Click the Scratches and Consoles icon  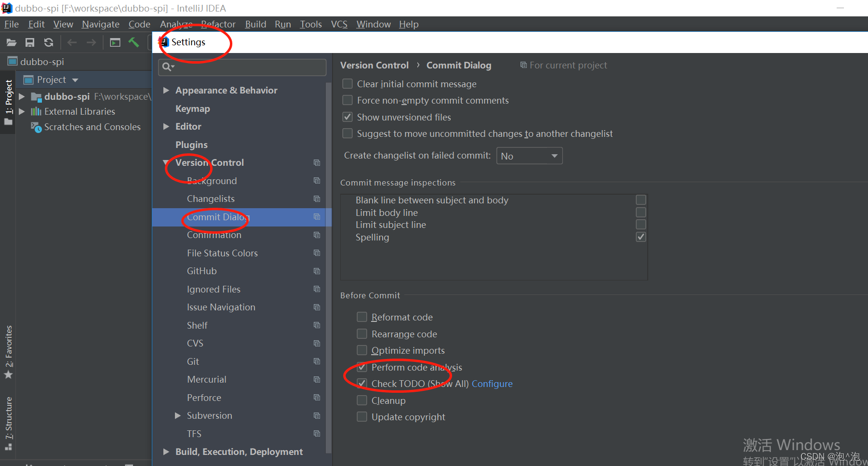point(36,127)
